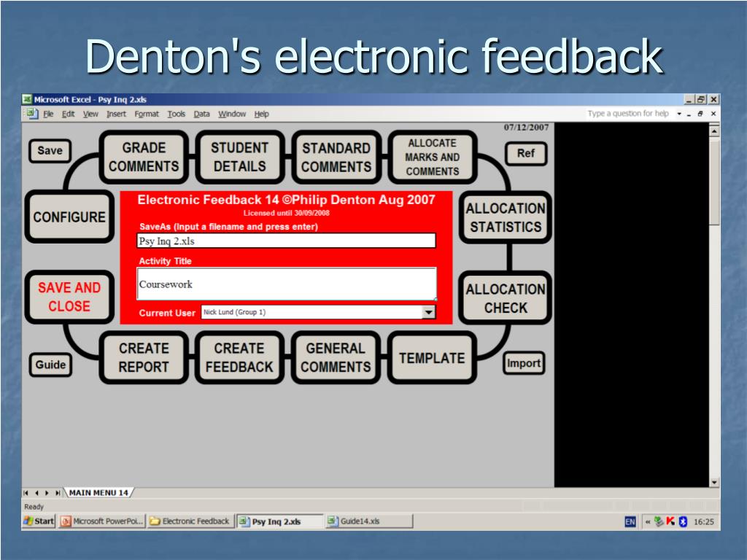747x560 pixels.
Task: Switch to Psy Inq 2.xls taskbar item
Action: coord(279,521)
